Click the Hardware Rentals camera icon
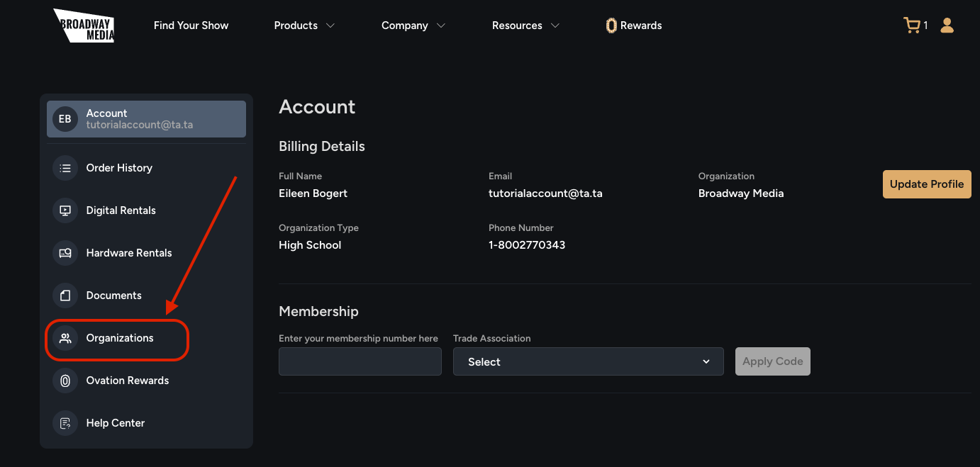This screenshot has width=980, height=467. click(65, 253)
